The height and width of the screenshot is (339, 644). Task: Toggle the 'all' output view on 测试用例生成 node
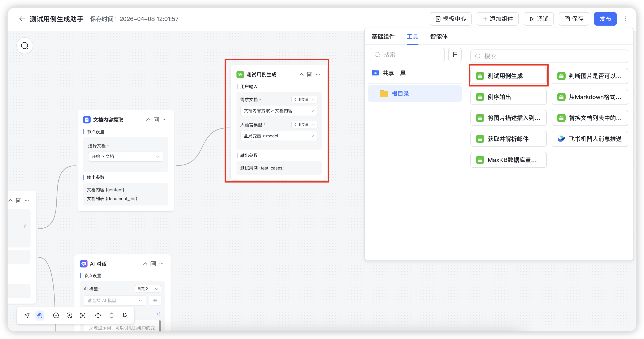310,74
